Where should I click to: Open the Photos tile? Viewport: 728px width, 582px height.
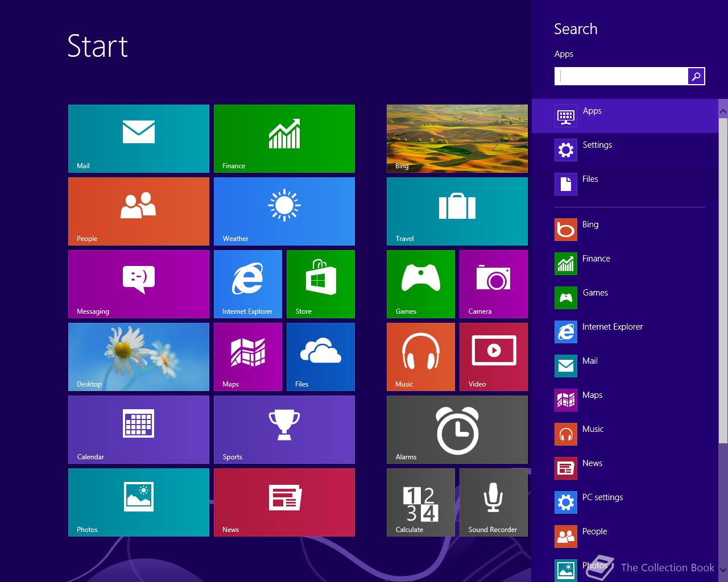click(139, 502)
